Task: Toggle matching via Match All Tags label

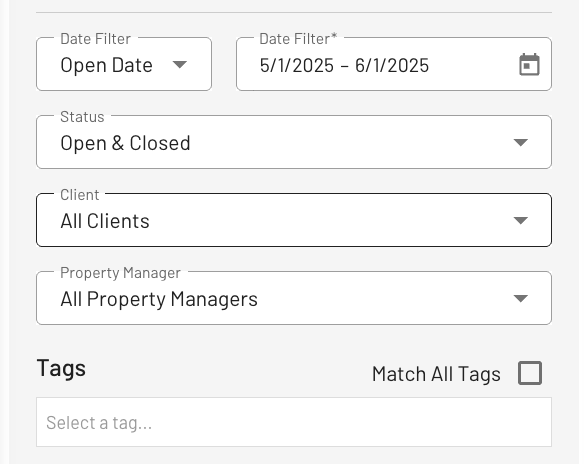Action: point(436,374)
